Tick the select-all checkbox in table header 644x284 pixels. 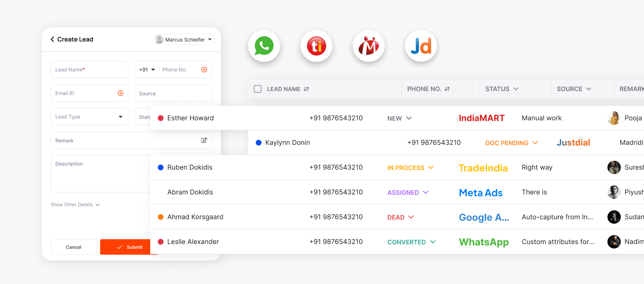(258, 89)
